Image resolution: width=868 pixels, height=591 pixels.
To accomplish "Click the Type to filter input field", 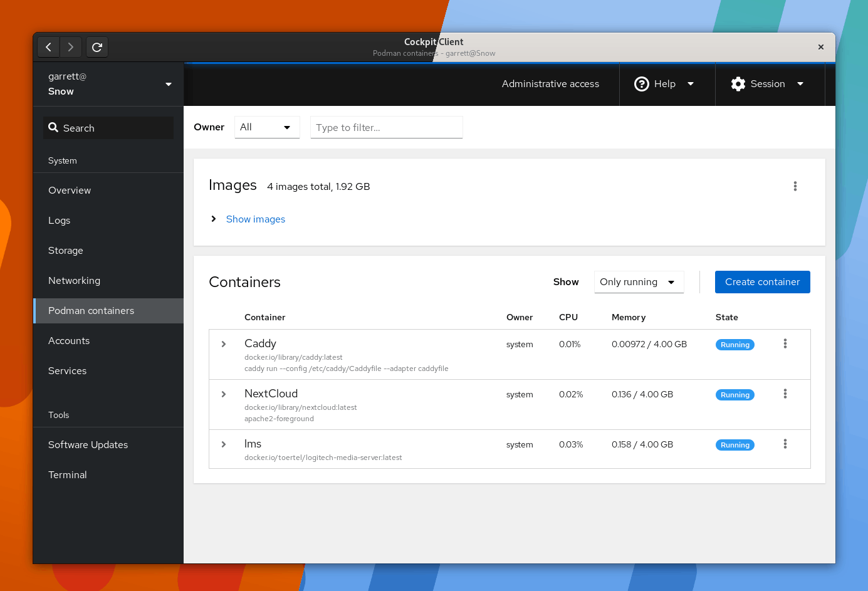I will tap(386, 127).
